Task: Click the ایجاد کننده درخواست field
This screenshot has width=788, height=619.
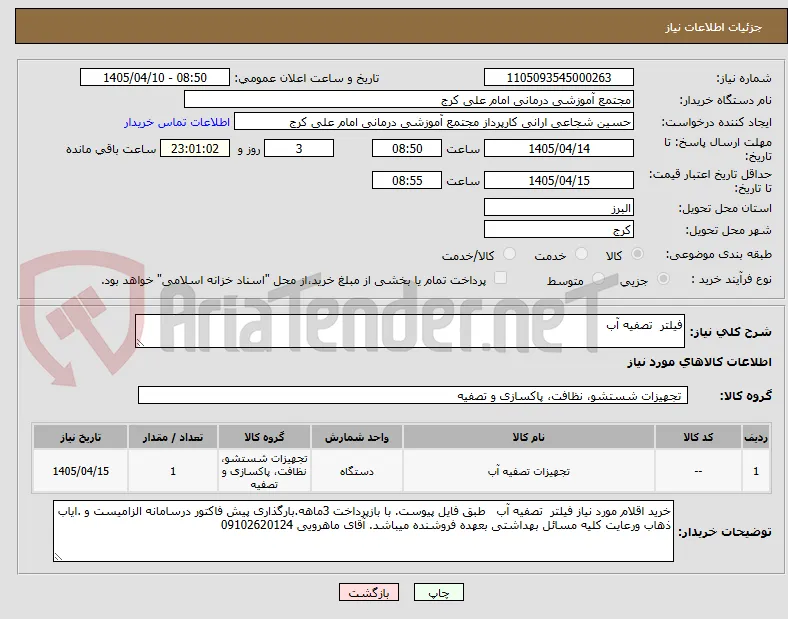Action: [x=434, y=122]
